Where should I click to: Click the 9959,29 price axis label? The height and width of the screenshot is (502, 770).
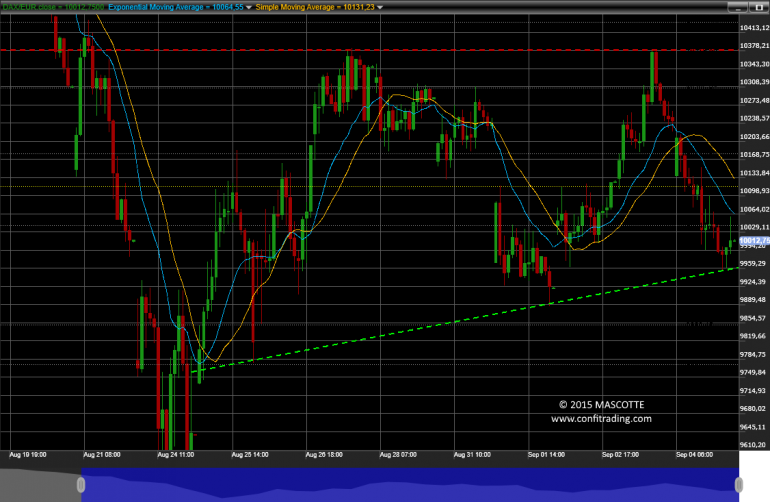click(752, 264)
